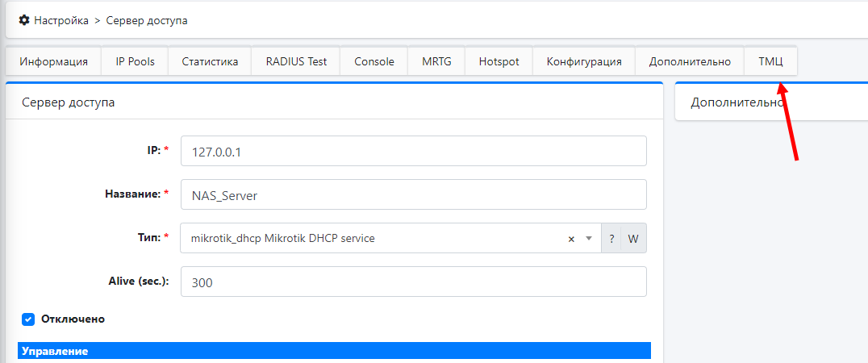Screen dimensions: 868x363
Task: Expand the Управление section header
Action: tap(334, 352)
